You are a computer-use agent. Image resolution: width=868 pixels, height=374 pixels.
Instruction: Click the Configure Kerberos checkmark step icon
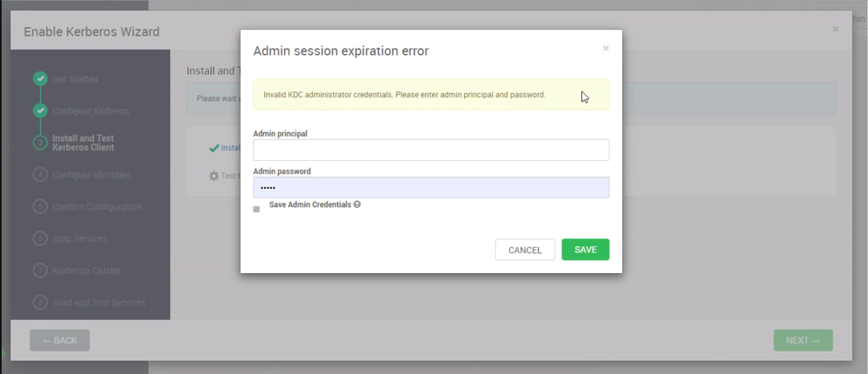[x=40, y=110]
